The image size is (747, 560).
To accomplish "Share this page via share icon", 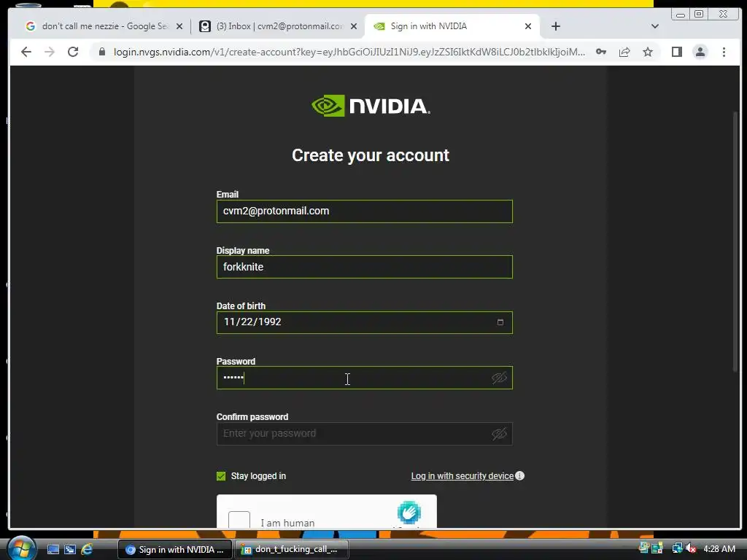I will pyautogui.click(x=624, y=52).
